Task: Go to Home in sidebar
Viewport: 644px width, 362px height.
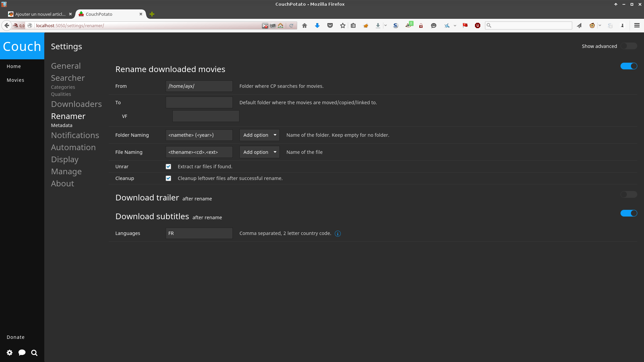Action: click(14, 66)
